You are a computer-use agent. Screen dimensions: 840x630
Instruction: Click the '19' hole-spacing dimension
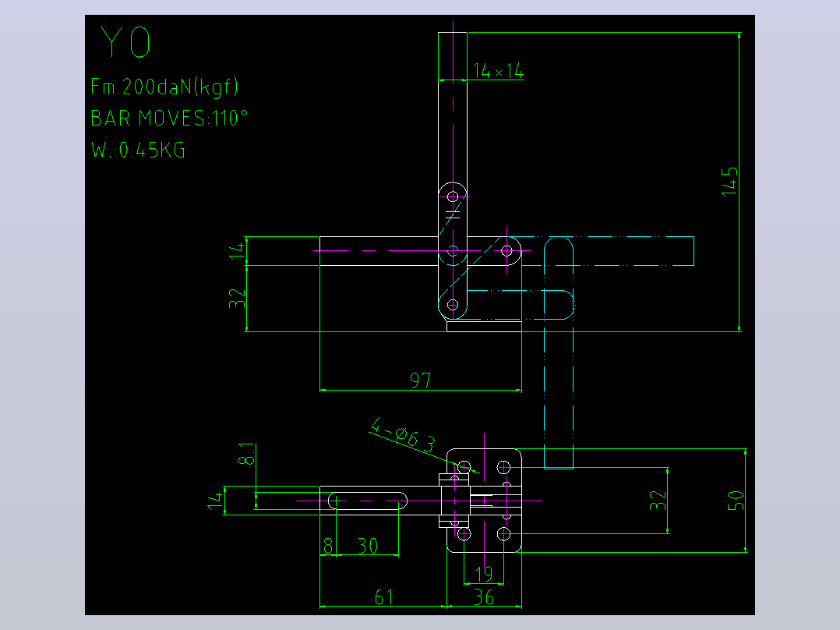(484, 574)
